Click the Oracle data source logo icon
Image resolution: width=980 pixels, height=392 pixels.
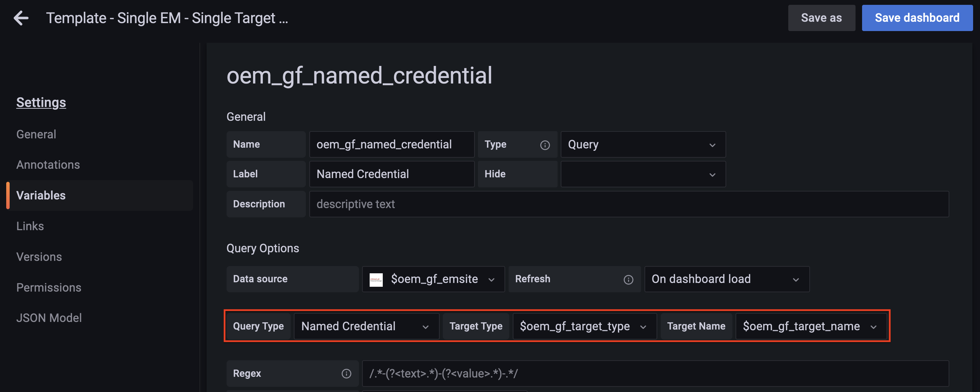click(x=376, y=280)
